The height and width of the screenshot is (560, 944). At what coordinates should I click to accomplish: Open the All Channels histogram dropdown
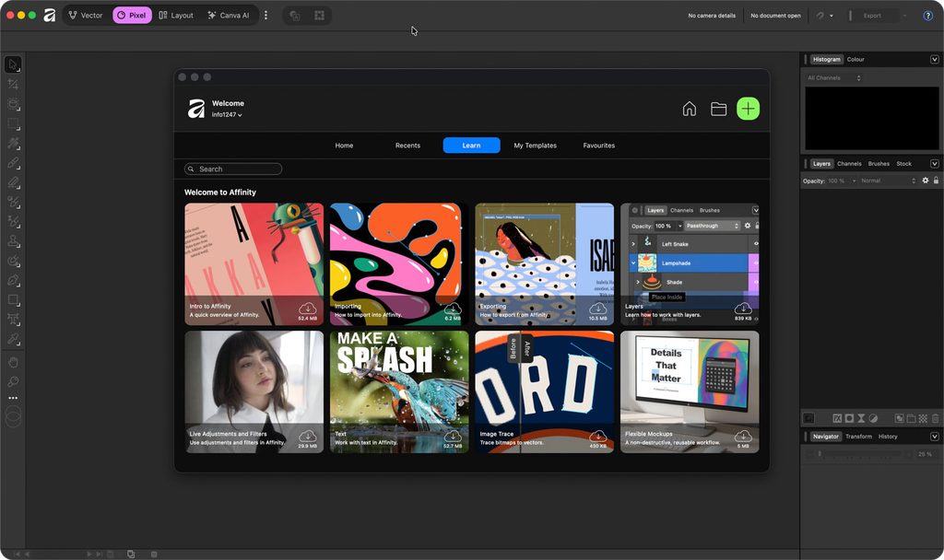point(833,78)
